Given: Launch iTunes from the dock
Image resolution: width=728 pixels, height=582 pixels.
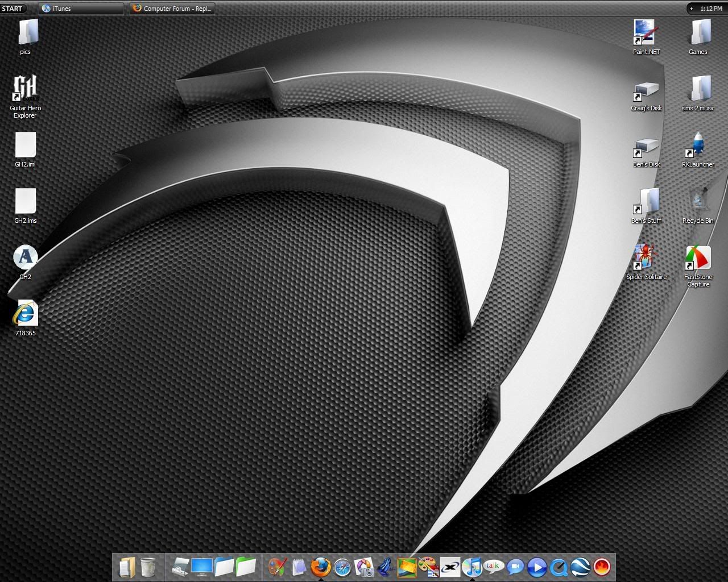Looking at the screenshot, I should click(x=471, y=567).
